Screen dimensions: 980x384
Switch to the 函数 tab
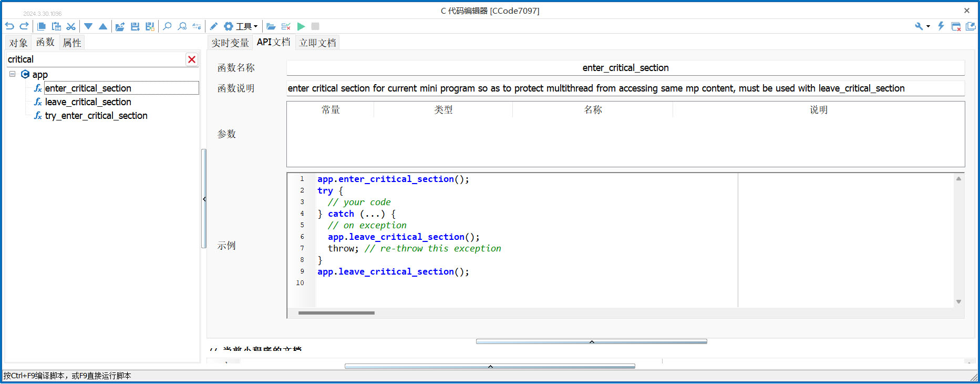pyautogui.click(x=45, y=42)
